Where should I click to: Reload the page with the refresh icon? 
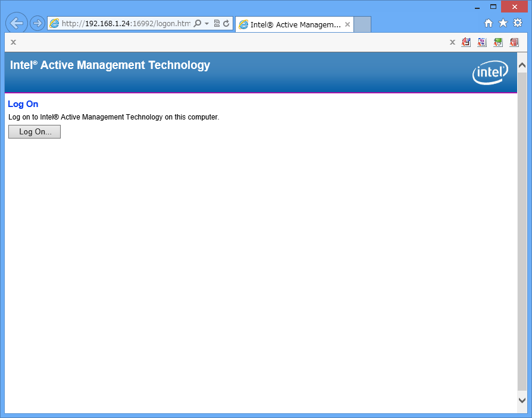(x=226, y=23)
